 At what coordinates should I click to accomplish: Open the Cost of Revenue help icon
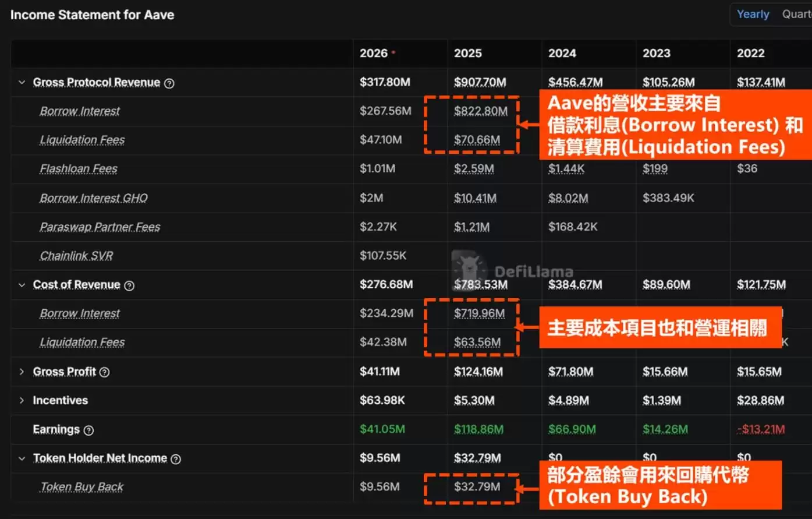(130, 285)
